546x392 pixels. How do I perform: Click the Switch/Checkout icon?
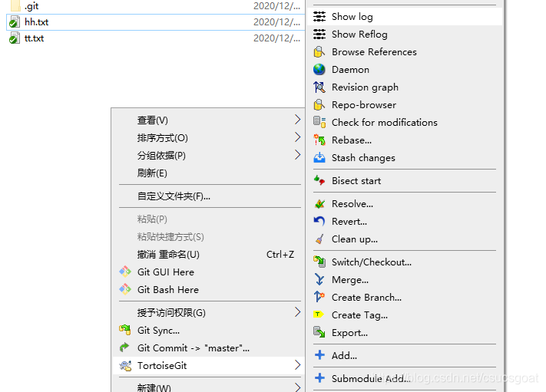[x=319, y=262]
